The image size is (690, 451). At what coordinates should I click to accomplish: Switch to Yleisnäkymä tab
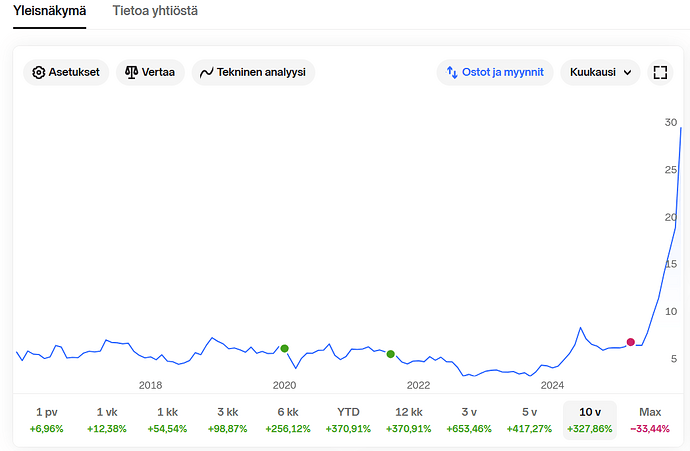[x=49, y=11]
